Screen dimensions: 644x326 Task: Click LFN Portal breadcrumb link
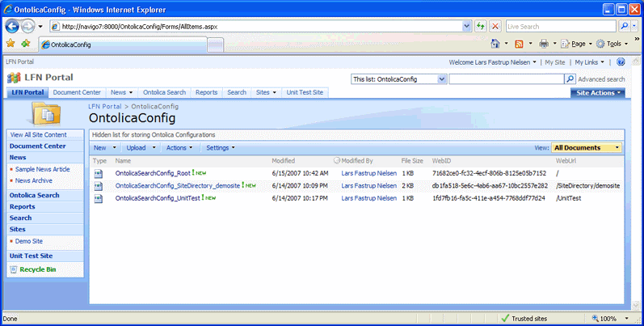pyautogui.click(x=105, y=107)
